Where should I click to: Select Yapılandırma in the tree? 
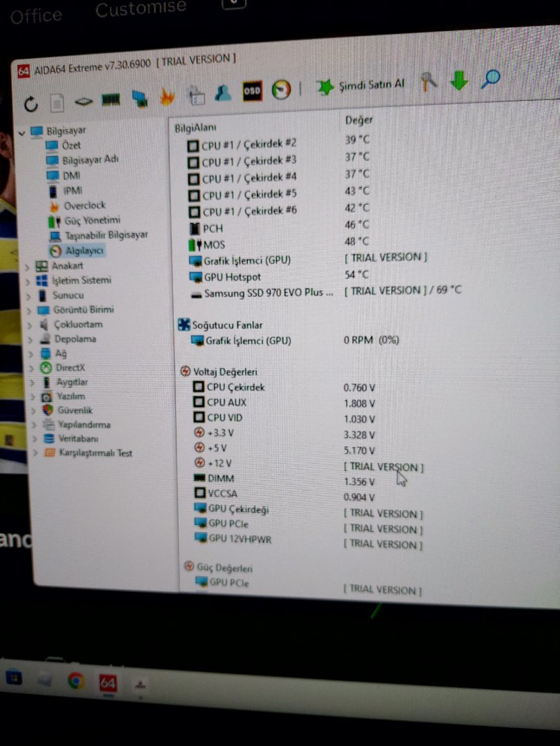click(x=84, y=424)
